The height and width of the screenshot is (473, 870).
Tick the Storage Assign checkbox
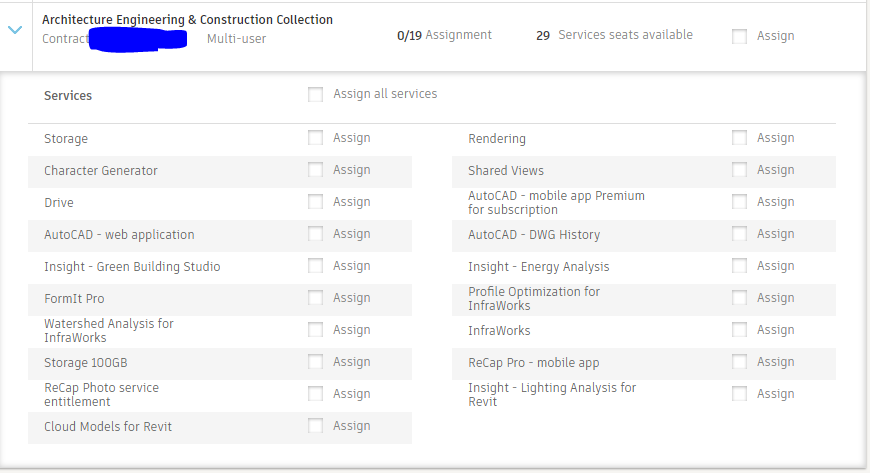point(316,138)
